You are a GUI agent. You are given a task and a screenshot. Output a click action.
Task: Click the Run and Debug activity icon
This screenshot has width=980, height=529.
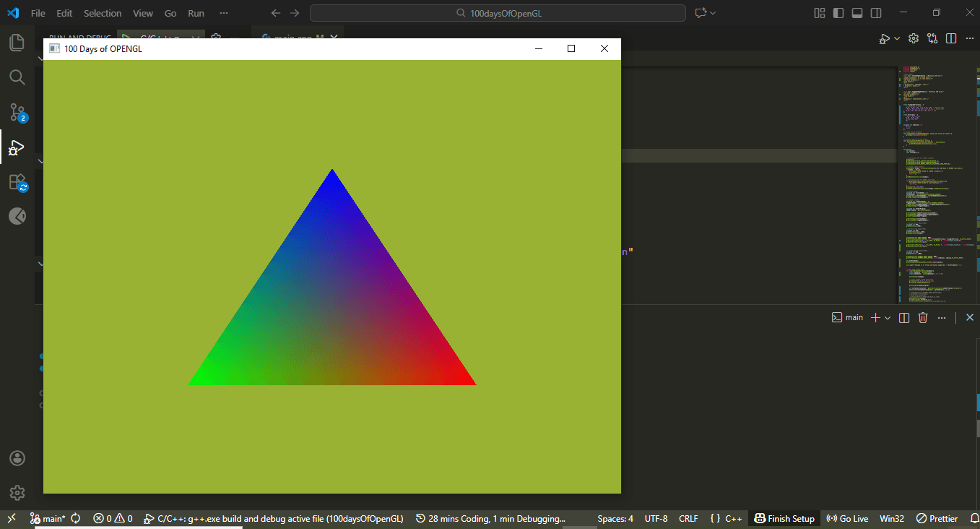17,147
